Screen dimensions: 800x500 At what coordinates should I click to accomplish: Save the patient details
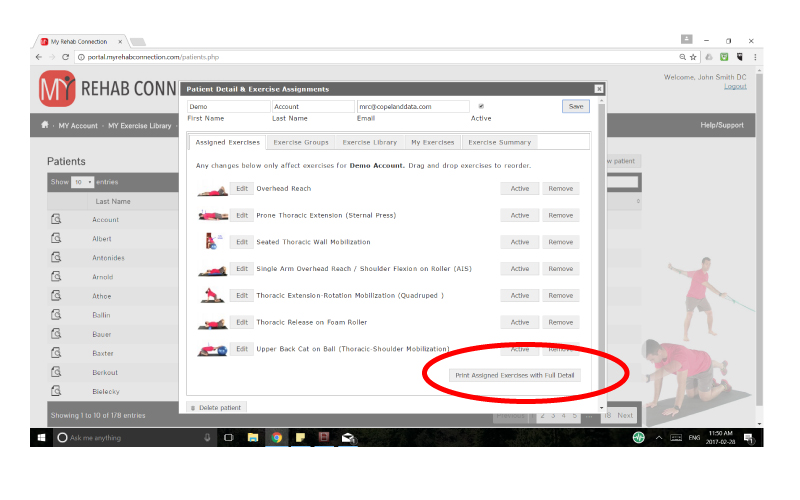coord(576,106)
